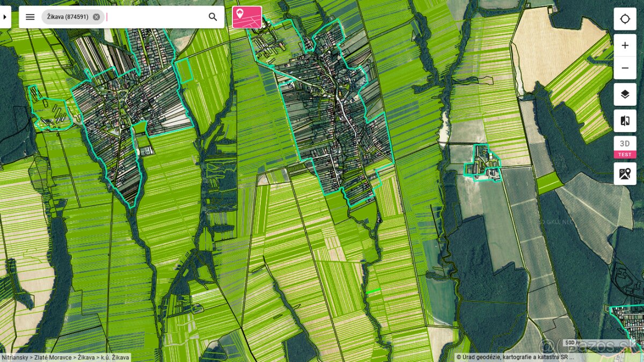Viewport: 644px width, 362px height.
Task: Switch the basemap imagery with the photo-pin button
Action: pyautogui.click(x=625, y=173)
